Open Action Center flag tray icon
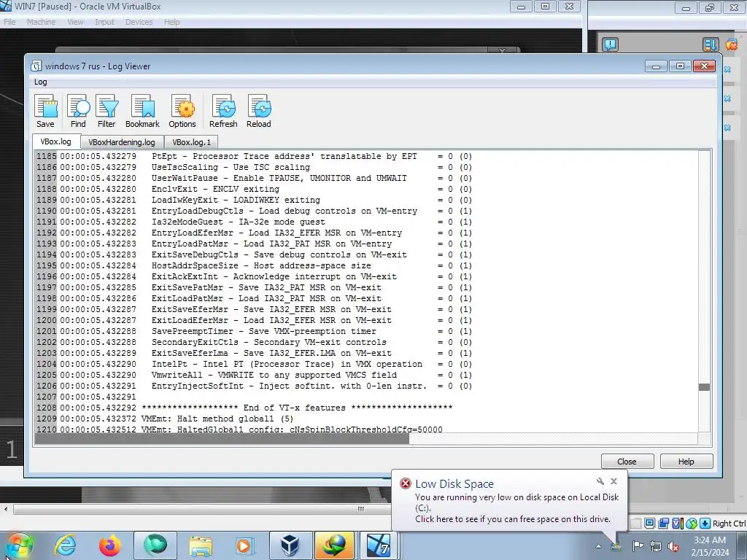 click(638, 545)
